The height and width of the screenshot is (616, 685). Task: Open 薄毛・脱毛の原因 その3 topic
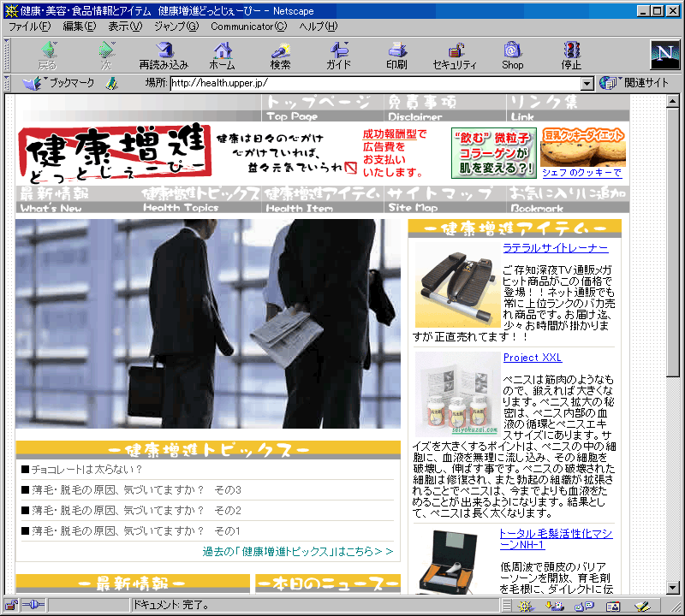[x=136, y=490]
